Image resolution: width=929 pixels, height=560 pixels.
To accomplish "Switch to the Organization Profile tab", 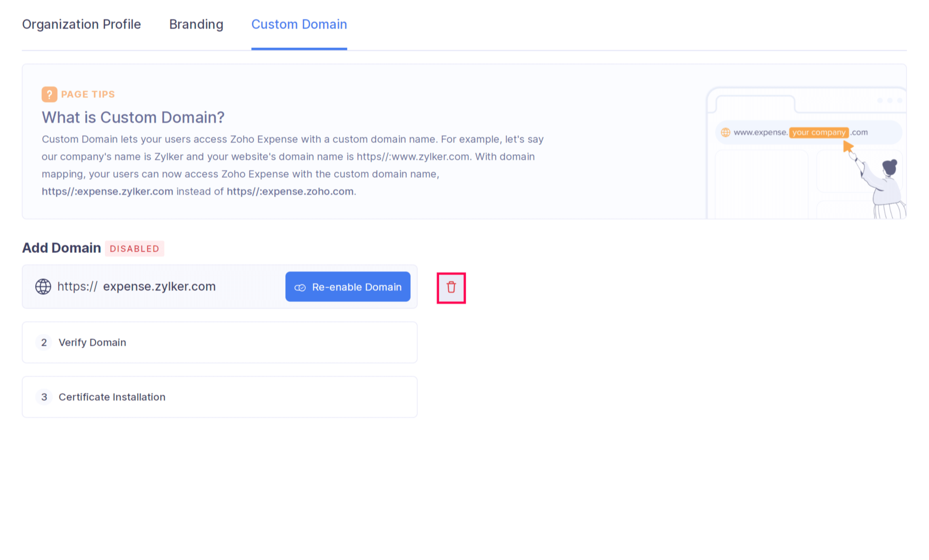I will (x=82, y=25).
